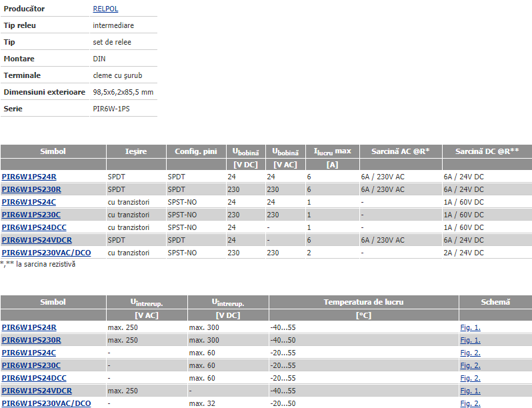View Fig. 1. schematic for PIR6W1PS24VDCR
532x408 pixels.
pyautogui.click(x=470, y=391)
